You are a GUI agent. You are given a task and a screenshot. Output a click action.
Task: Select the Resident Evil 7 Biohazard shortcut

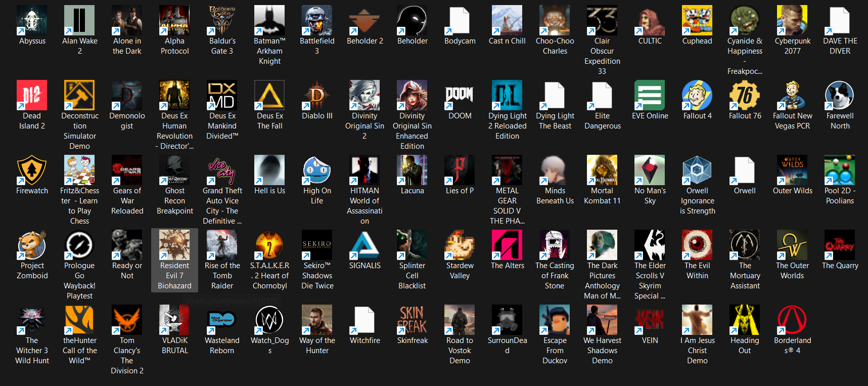[174, 245]
